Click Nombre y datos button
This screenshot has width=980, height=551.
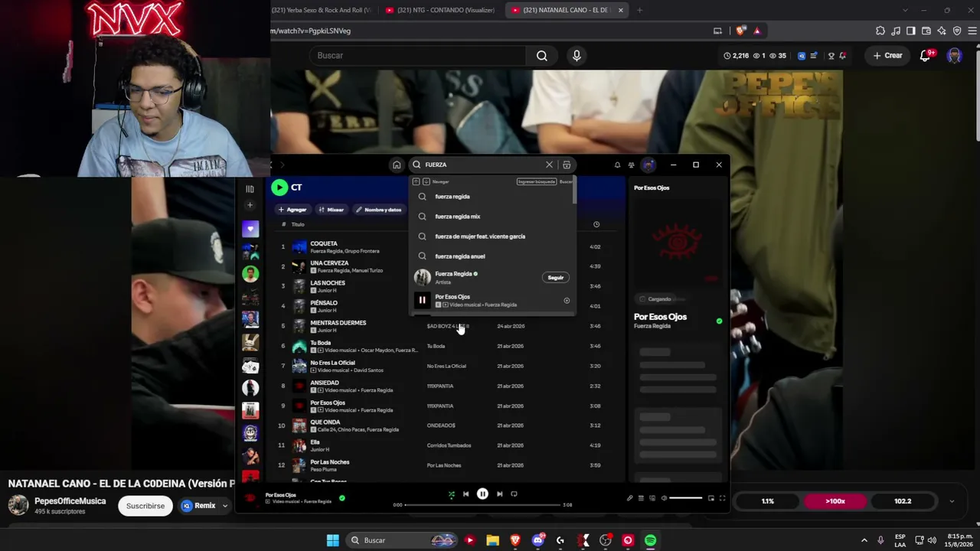[379, 210]
